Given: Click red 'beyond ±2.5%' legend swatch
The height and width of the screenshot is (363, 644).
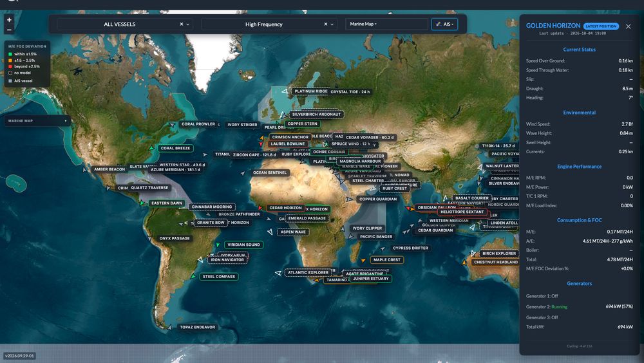Looking at the screenshot, I should pyautogui.click(x=10, y=66).
